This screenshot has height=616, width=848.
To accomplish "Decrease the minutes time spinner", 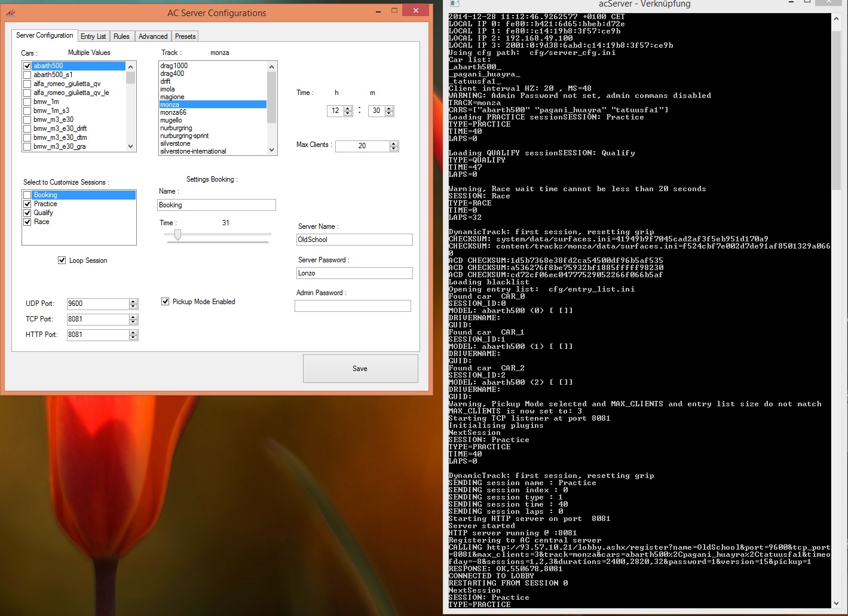I will click(x=389, y=114).
